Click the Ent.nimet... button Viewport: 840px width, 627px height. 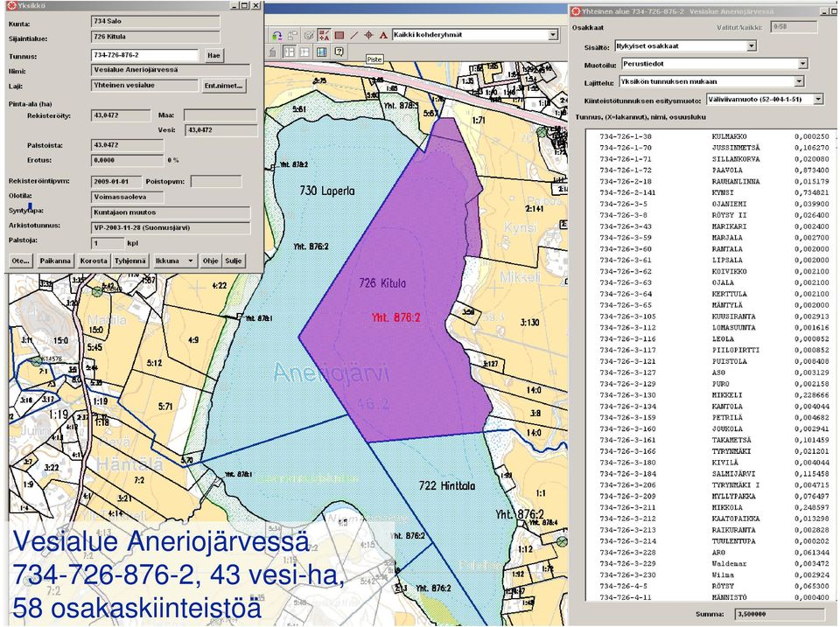click(x=225, y=86)
